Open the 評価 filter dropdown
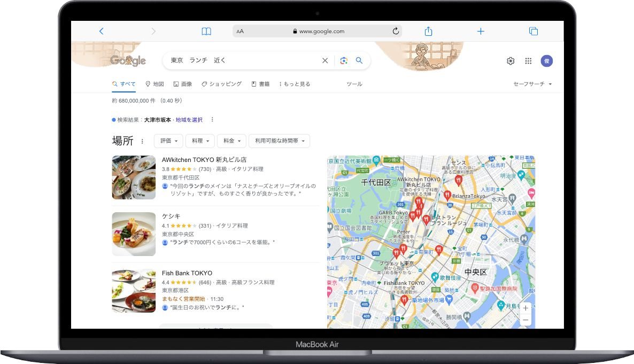 click(168, 141)
